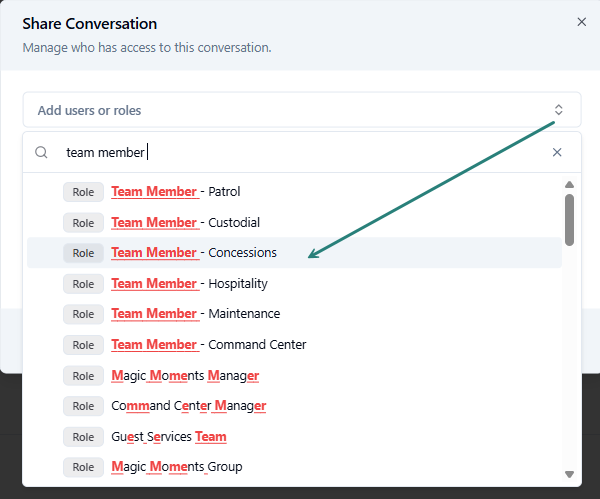Select Team Member - Maintenance role
Screen dimensions: 600x499
195,314
